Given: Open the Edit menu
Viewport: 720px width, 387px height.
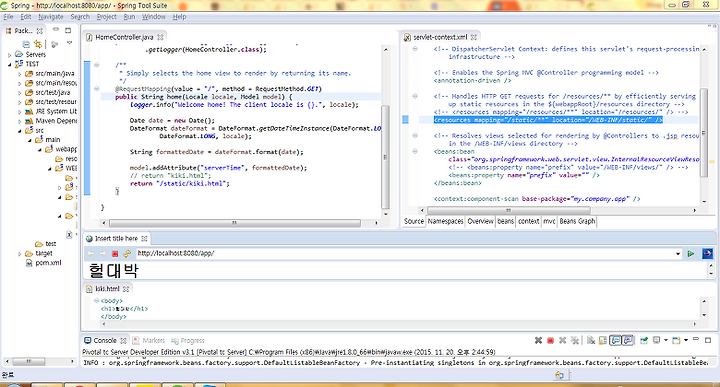Looking at the screenshot, I should [x=26, y=17].
